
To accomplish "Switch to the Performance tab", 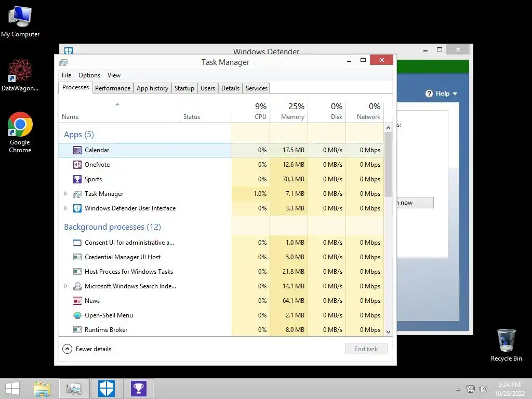I will 113,88.
